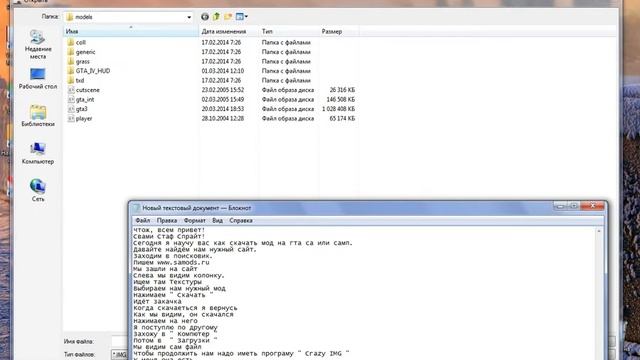
Task: Open the view menu icon in dialog toolbar
Action: 240,17
